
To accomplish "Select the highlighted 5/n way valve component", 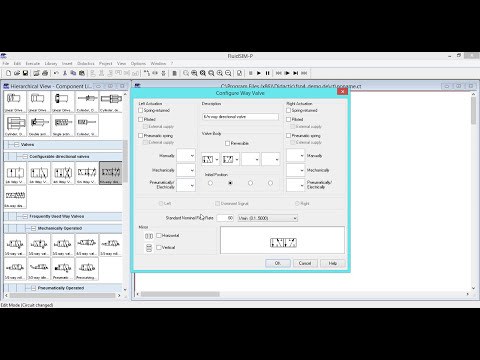I will coord(111,173).
